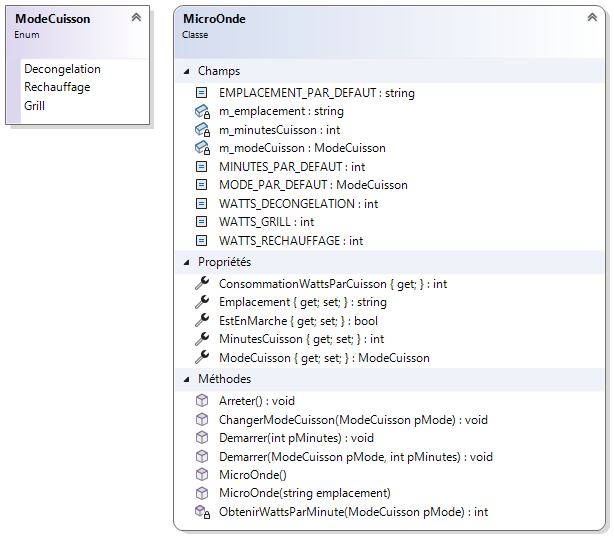Collapse the MicroOnde class box chevron

591,18
